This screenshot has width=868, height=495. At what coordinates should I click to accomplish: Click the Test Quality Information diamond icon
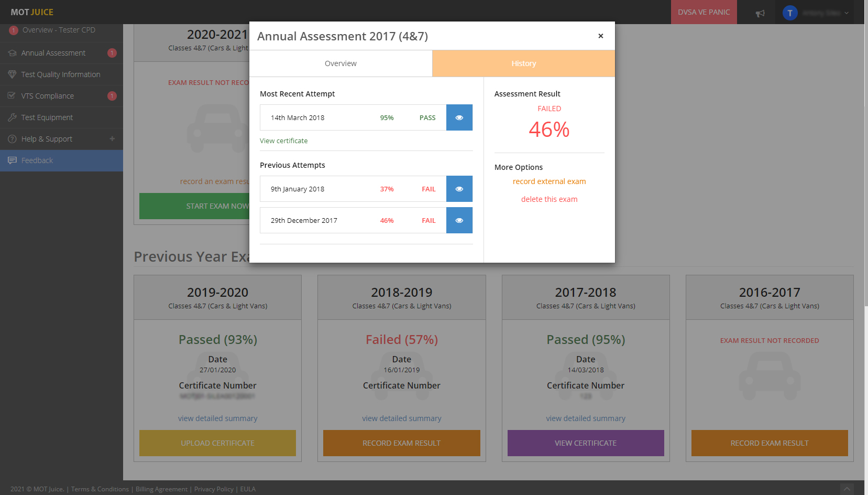(12, 74)
